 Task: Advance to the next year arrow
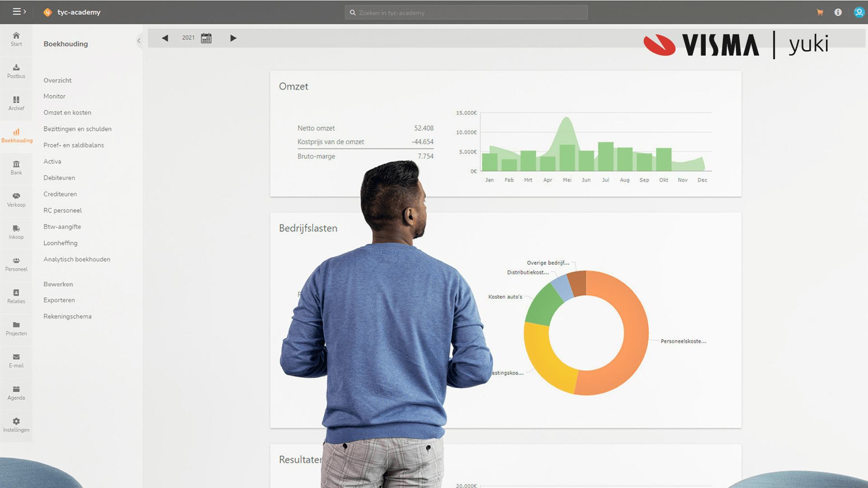coord(233,38)
